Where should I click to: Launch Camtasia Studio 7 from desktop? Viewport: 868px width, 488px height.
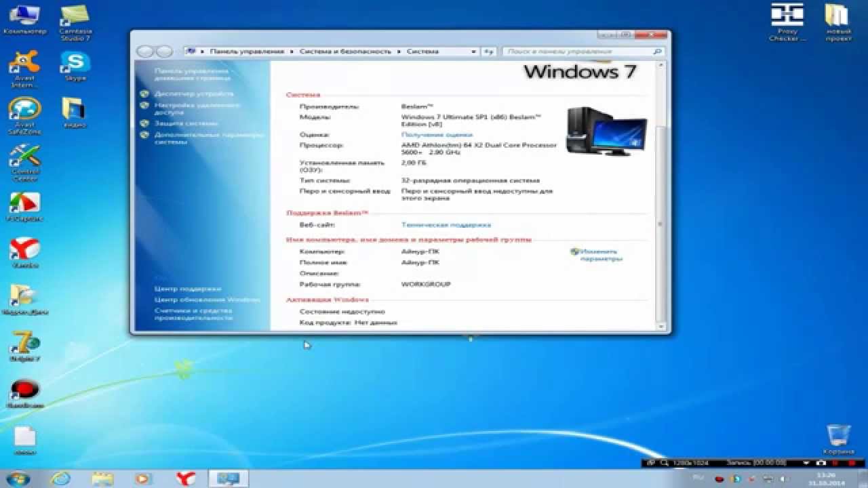click(x=75, y=22)
